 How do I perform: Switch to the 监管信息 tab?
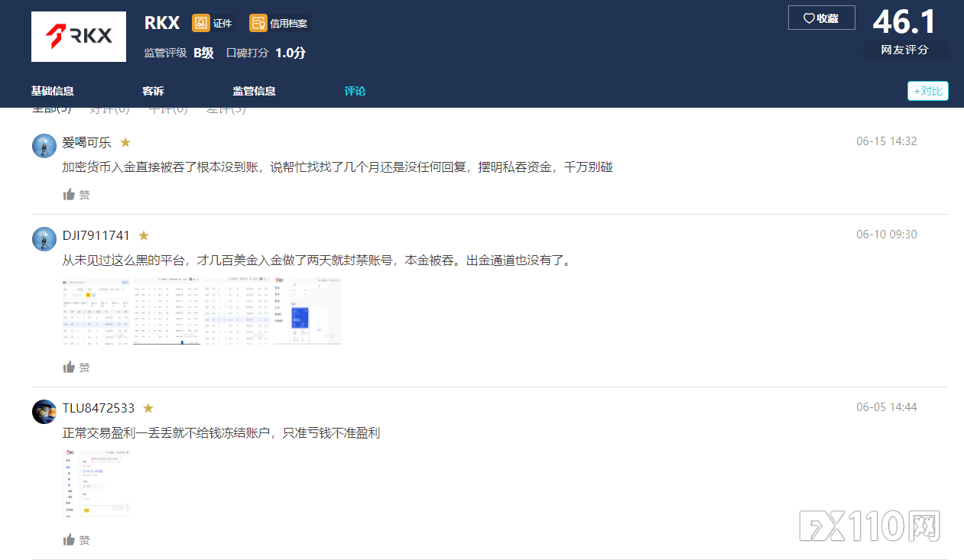coord(255,91)
